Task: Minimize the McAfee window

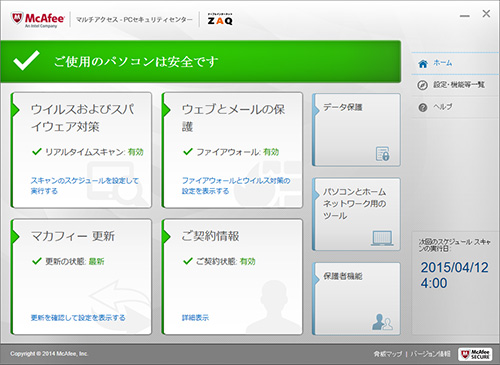Action: click(465, 16)
